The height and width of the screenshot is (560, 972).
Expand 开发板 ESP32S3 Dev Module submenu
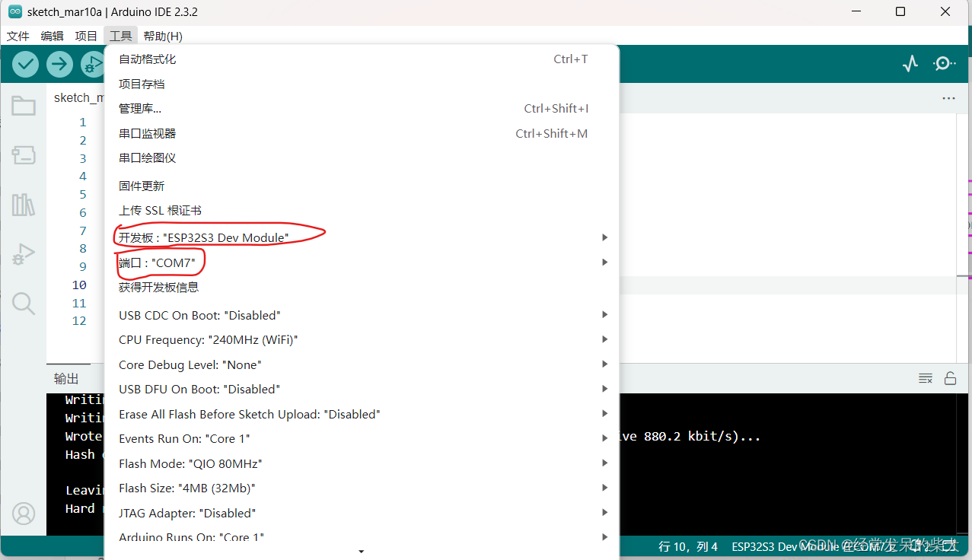[362, 237]
